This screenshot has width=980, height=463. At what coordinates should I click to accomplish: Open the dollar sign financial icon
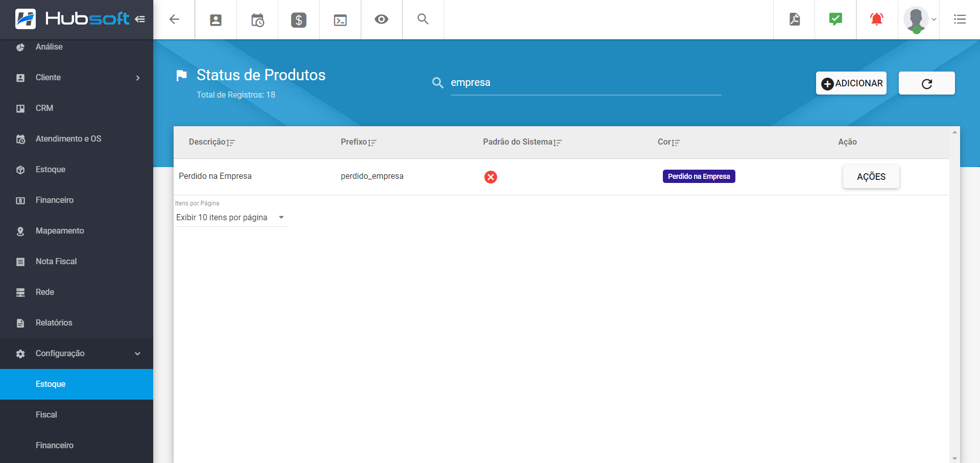[x=299, y=20]
